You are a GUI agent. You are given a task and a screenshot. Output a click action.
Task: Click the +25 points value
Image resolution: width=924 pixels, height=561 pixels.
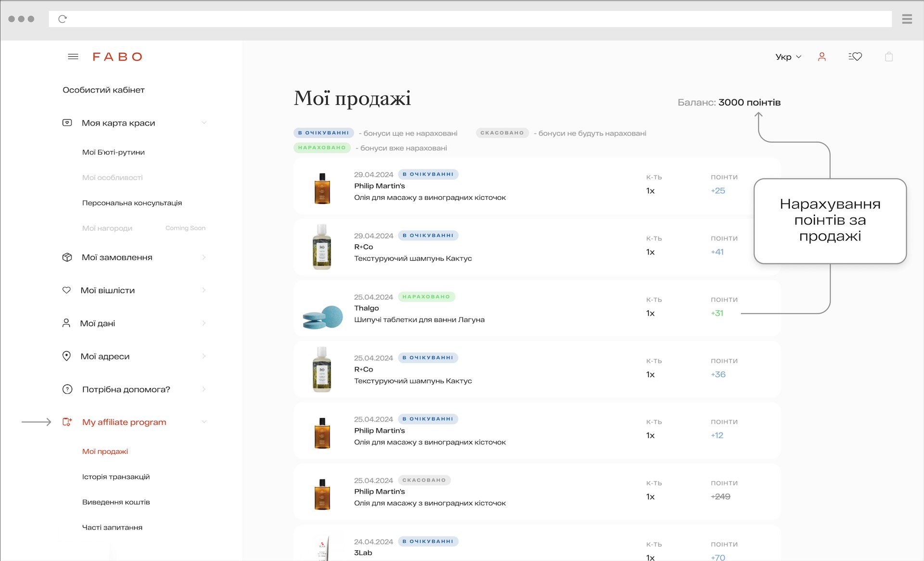[718, 191]
